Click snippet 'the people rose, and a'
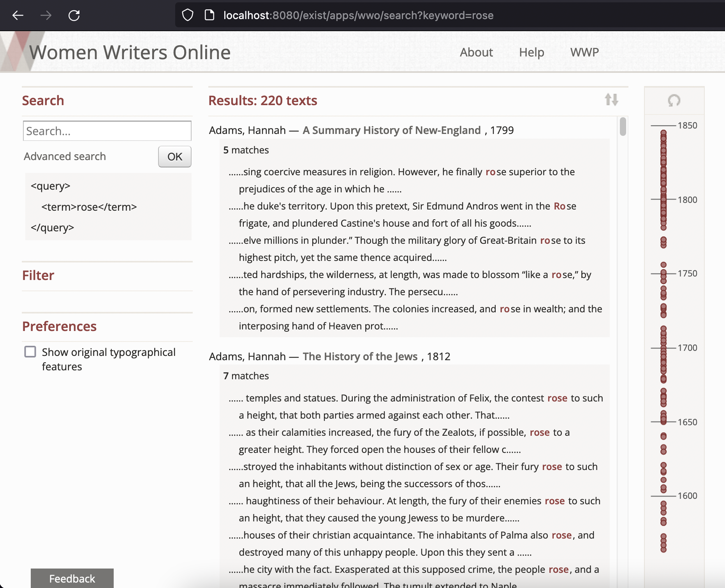The image size is (725, 588). (414, 576)
